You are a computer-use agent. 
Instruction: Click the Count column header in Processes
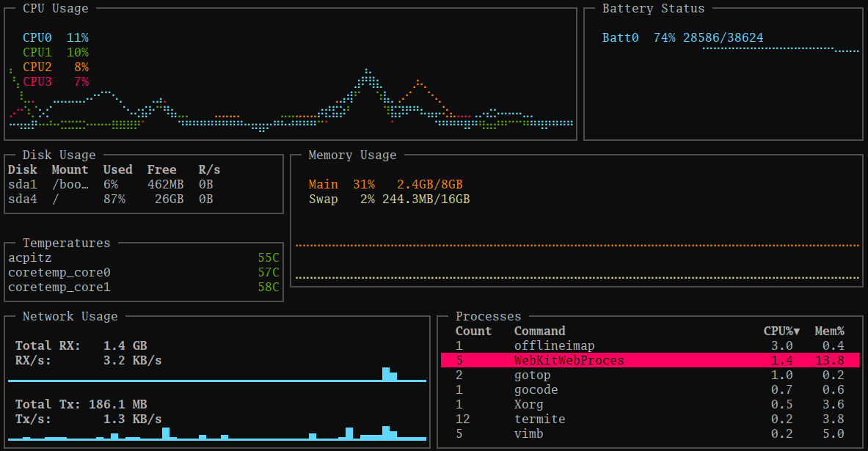(473, 331)
